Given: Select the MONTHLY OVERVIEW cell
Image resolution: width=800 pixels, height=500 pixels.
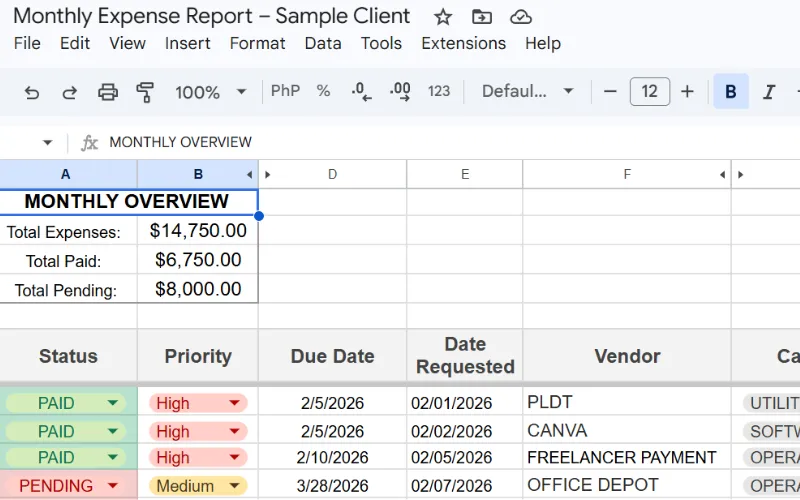Looking at the screenshot, I should pyautogui.click(x=129, y=202).
